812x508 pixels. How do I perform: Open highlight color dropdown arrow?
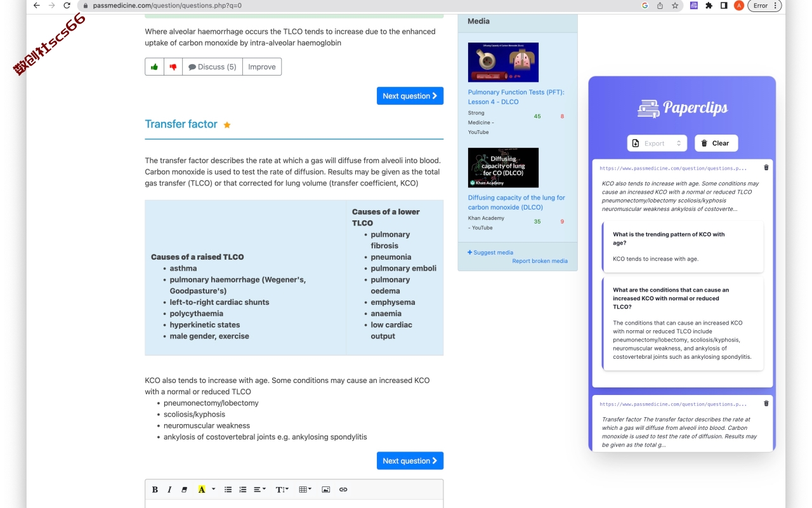(214, 490)
